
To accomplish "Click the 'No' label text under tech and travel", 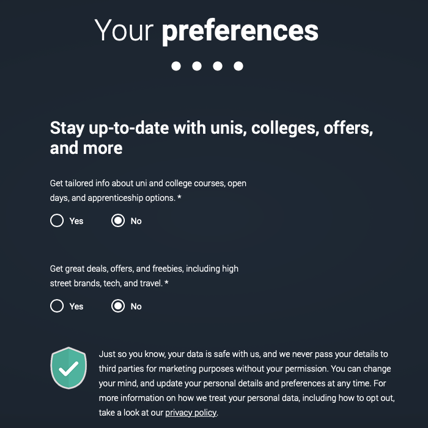I will click(136, 306).
